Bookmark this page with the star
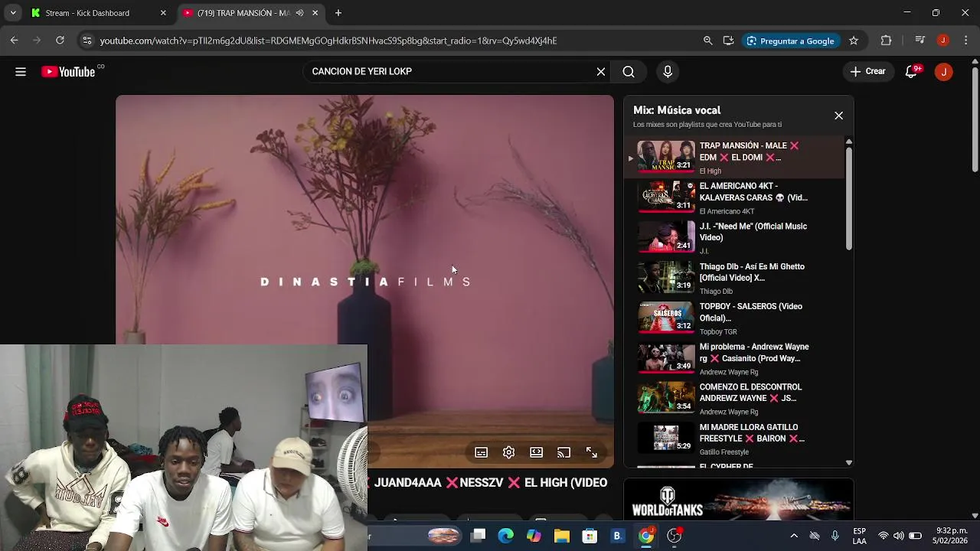Viewport: 980px width, 551px height. pyautogui.click(x=854, y=41)
